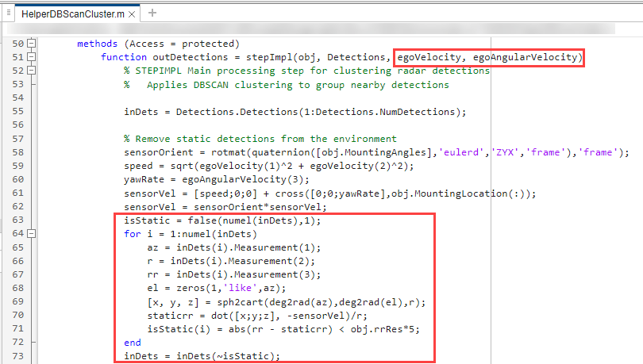Collapse the methods block at line 50
This screenshot has height=364, width=643.
click(x=31, y=44)
